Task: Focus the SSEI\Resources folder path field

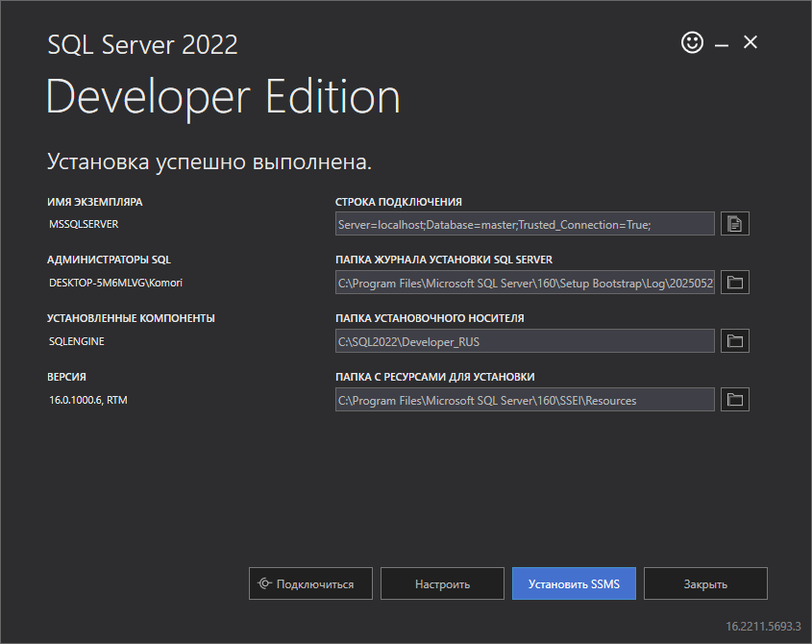Action: click(x=525, y=400)
